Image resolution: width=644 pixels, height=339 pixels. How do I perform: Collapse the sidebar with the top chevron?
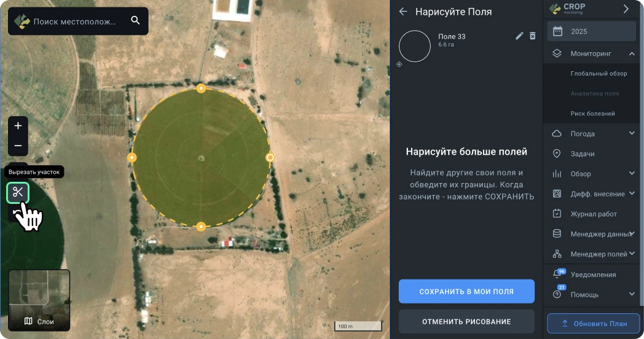[626, 9]
